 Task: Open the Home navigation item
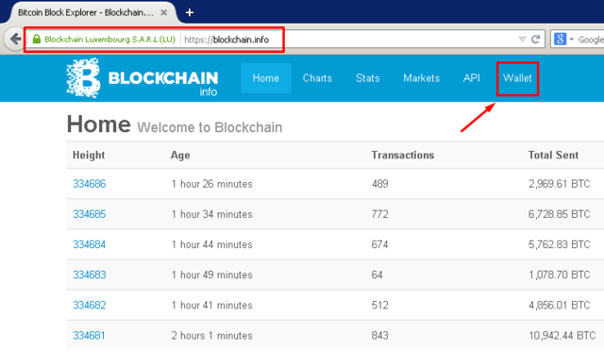pyautogui.click(x=266, y=78)
